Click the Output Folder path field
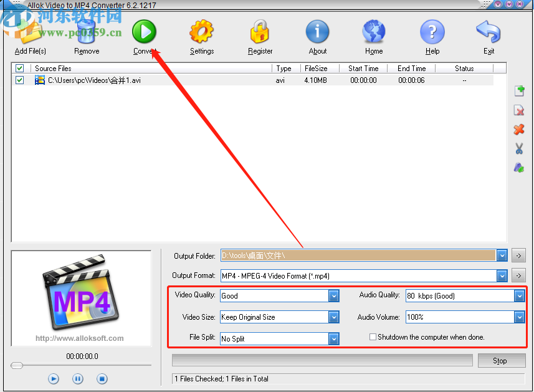The image size is (534, 392). tap(358, 256)
